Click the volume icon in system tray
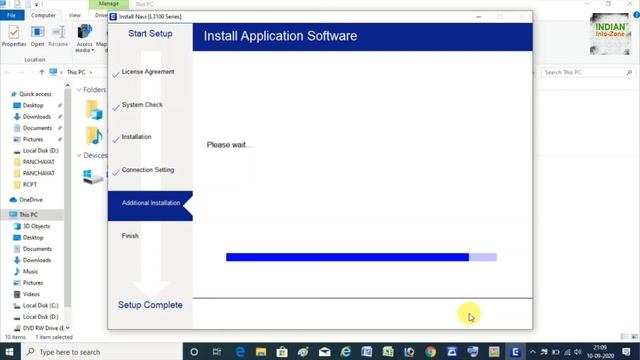 [578, 352]
